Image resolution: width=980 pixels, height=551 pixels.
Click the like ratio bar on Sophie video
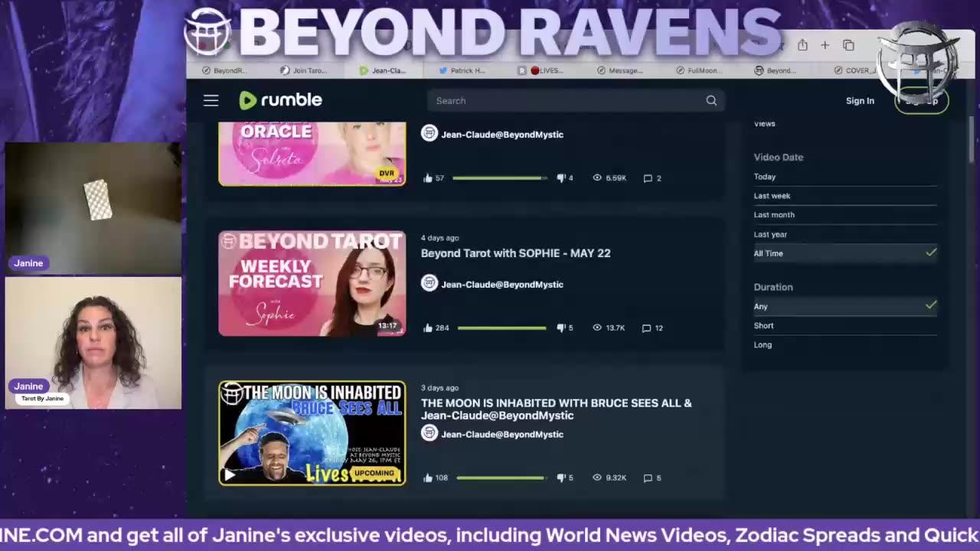point(502,328)
